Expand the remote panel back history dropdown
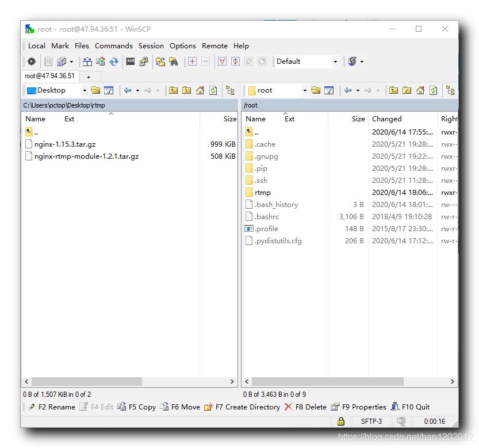This screenshot has height=448, width=479. [358, 90]
